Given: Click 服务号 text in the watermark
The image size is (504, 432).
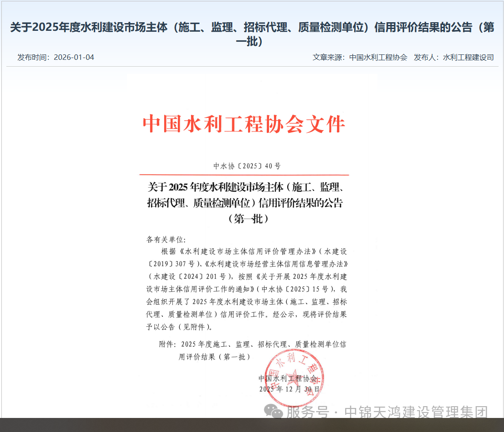Looking at the screenshot, I should [307, 413].
